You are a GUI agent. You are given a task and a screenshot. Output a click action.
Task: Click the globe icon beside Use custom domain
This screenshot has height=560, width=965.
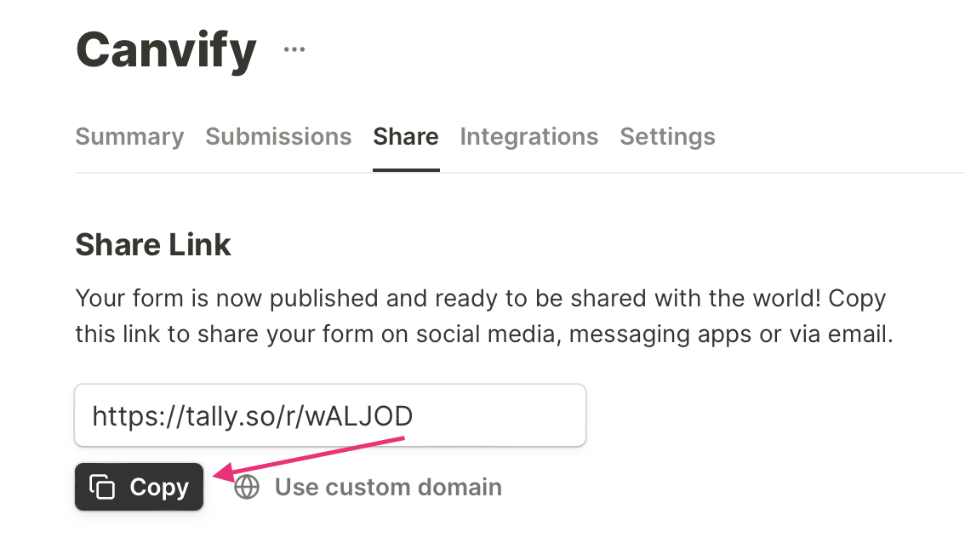coord(247,488)
